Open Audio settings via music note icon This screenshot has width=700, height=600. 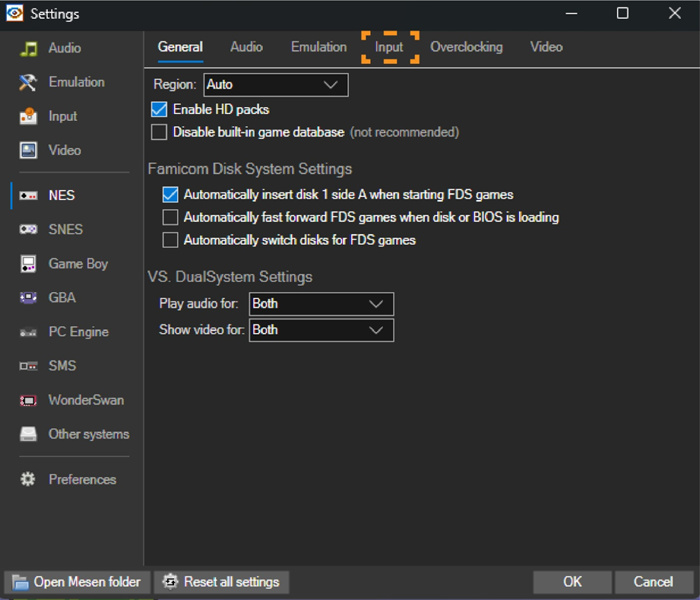click(28, 49)
